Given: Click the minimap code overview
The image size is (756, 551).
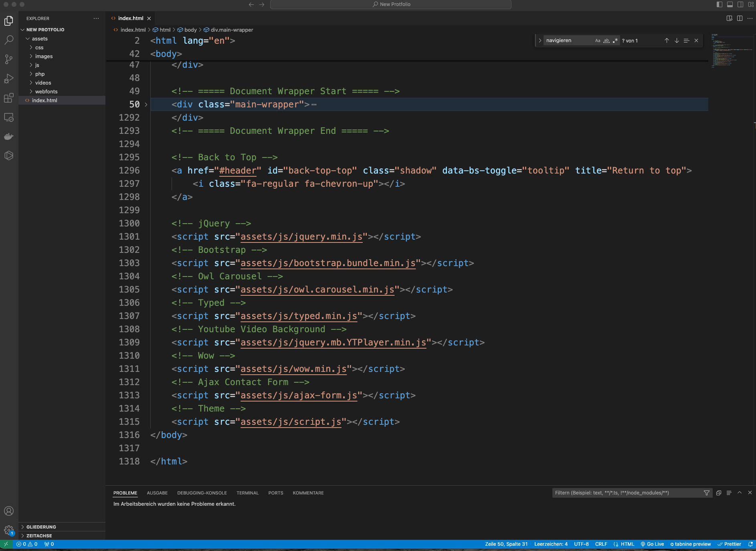Looking at the screenshot, I should click(x=731, y=50).
